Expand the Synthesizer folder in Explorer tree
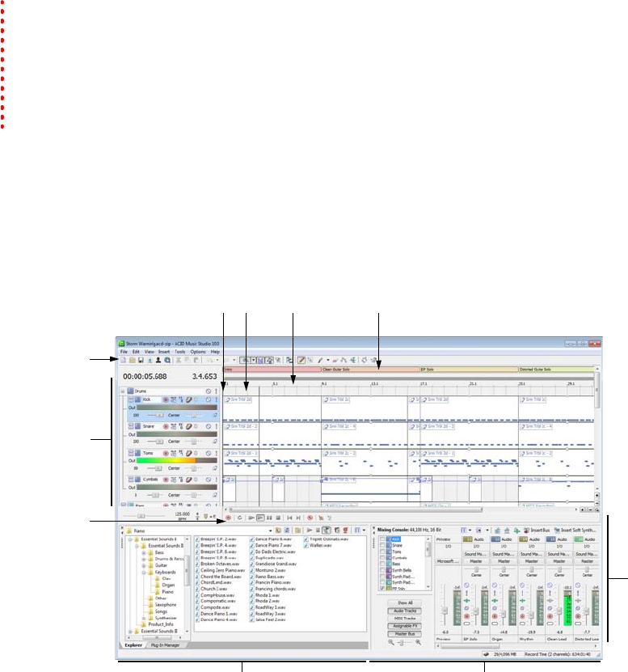The height and width of the screenshot is (672, 628). tap(144, 618)
